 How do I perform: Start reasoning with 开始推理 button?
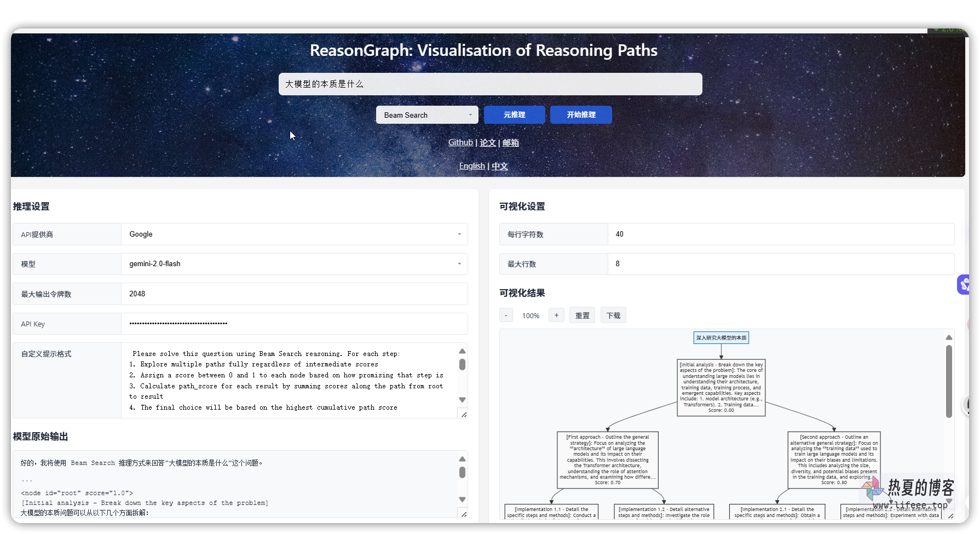[581, 115]
